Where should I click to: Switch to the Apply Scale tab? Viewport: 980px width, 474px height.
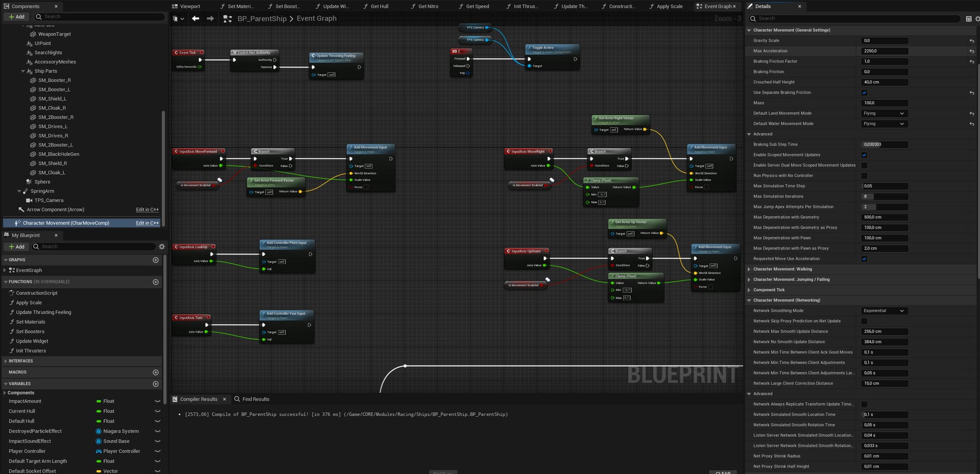click(666, 6)
